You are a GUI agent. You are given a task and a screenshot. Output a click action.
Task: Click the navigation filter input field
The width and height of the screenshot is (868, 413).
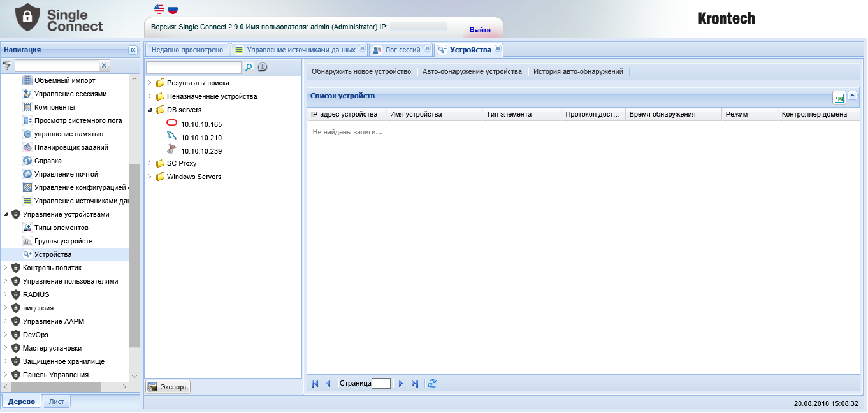pos(57,66)
